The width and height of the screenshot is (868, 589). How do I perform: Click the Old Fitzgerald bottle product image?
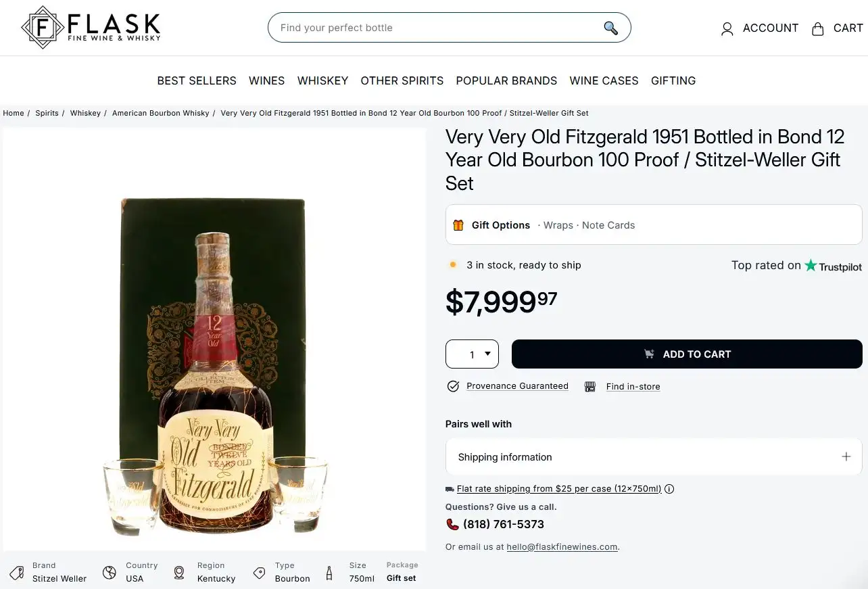tap(214, 379)
